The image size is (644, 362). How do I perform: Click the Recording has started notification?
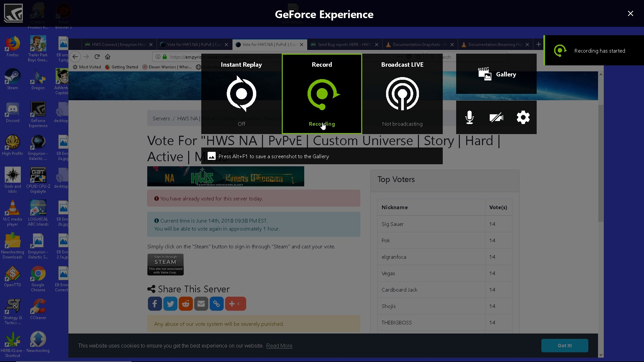coord(594,51)
